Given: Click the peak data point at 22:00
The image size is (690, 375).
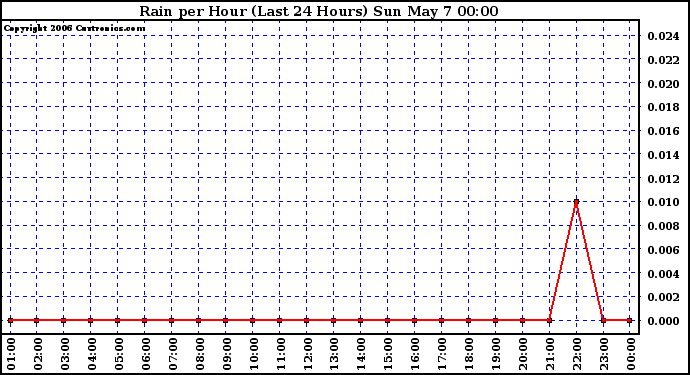Looking at the screenshot, I should click(576, 202).
